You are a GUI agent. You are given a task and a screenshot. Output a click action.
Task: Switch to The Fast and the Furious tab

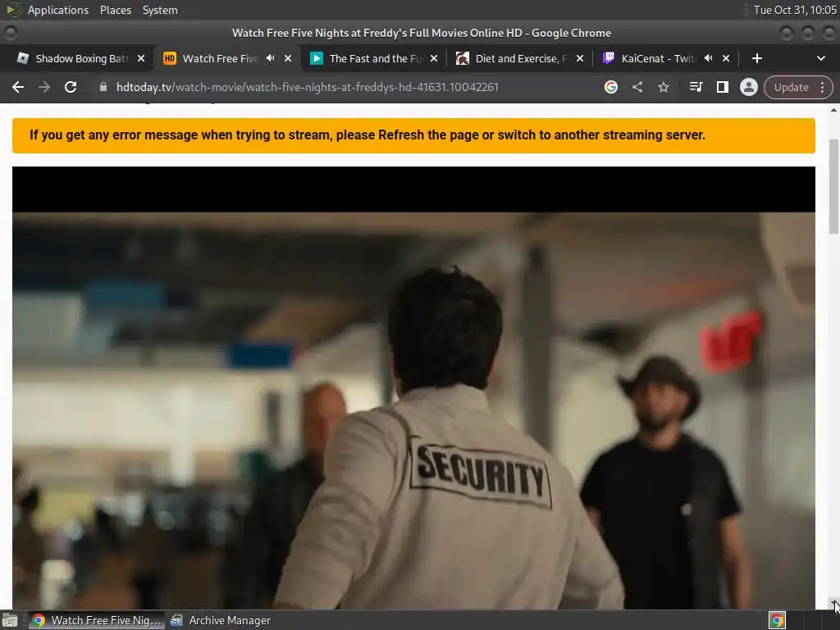[375, 58]
